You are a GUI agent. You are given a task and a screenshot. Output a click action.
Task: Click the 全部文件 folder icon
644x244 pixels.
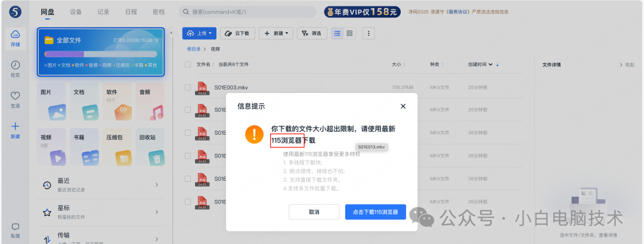point(49,40)
